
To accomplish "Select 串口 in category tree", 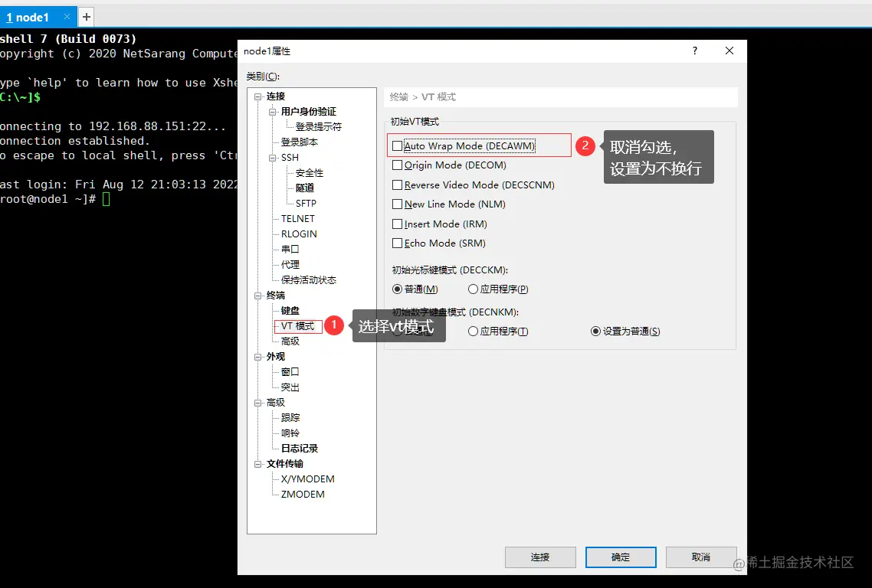I will tap(290, 249).
